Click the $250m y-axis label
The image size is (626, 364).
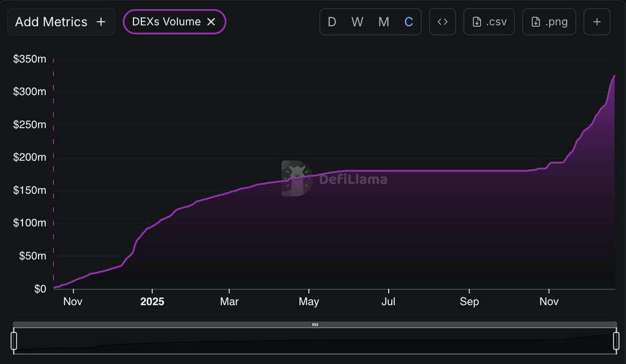(30, 125)
